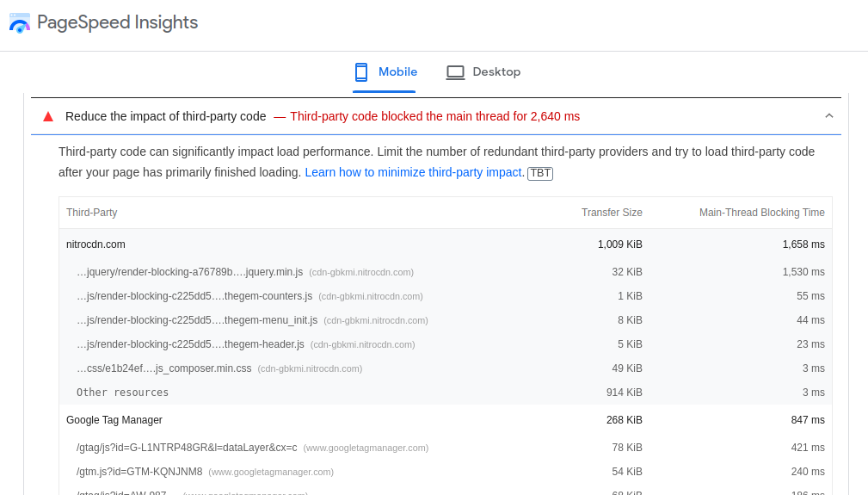Click the mobile phone icon
This screenshot has height=495, width=868.
click(361, 72)
